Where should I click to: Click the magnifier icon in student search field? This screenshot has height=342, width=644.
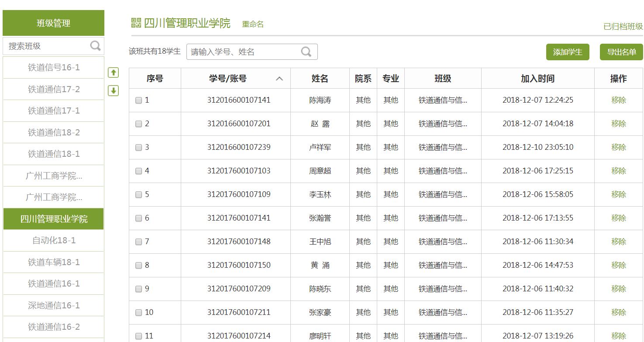click(307, 52)
